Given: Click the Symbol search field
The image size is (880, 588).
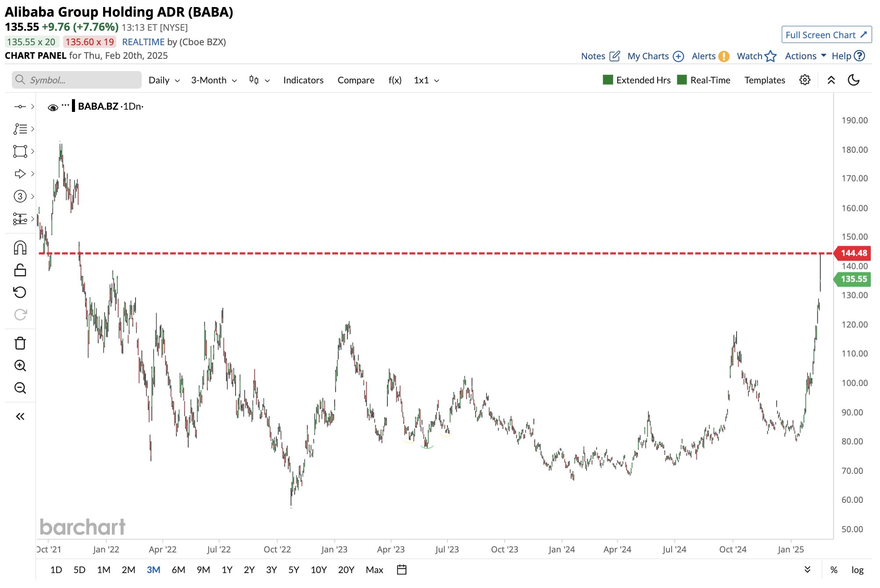Looking at the screenshot, I should [77, 80].
